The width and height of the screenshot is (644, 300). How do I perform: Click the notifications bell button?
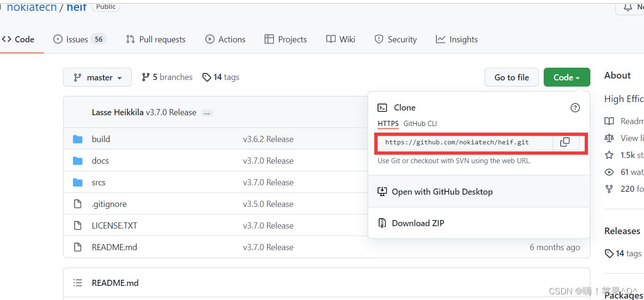pos(629,8)
